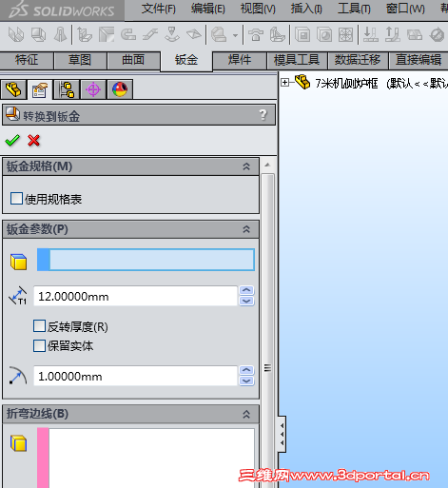Open the 文件(F) menu
The image size is (448, 488).
pyautogui.click(x=158, y=9)
